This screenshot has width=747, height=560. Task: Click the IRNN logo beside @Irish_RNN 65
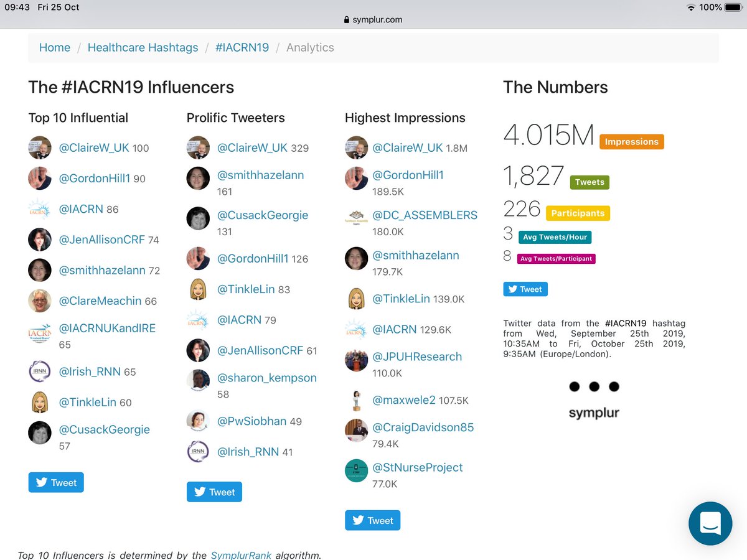(x=40, y=371)
